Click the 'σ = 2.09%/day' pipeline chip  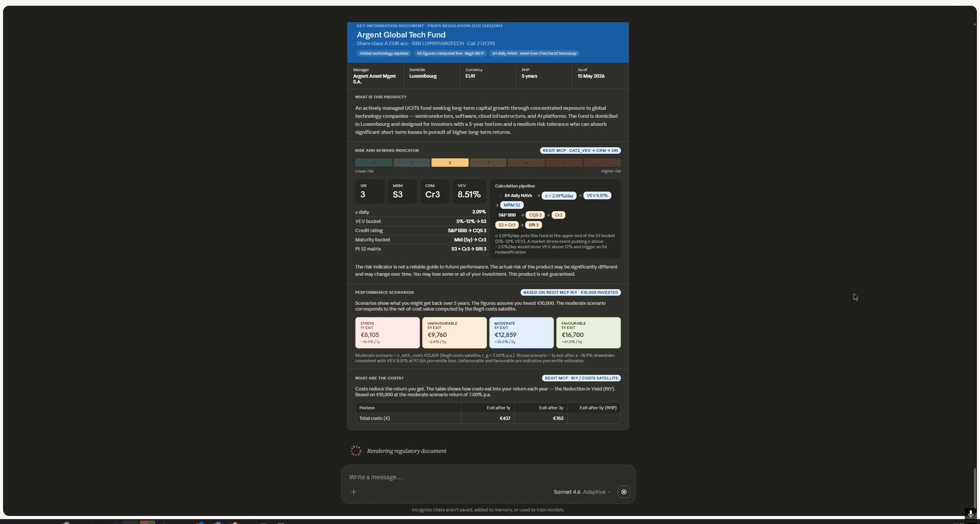(x=559, y=196)
